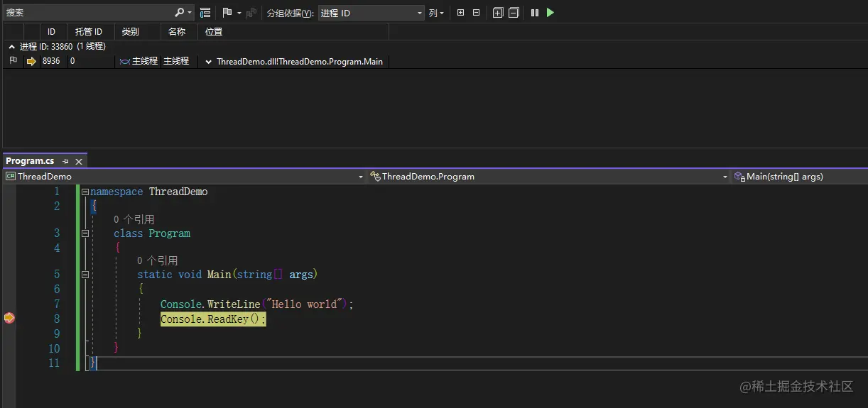The image size is (868, 408).
Task: Open the group-by 进程 ID dropdown
Action: coord(420,13)
